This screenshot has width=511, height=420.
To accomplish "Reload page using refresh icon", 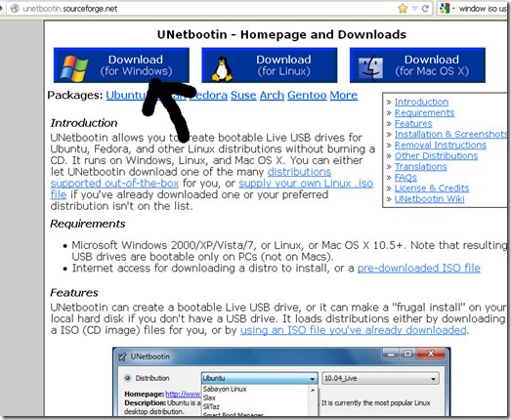I will (425, 9).
